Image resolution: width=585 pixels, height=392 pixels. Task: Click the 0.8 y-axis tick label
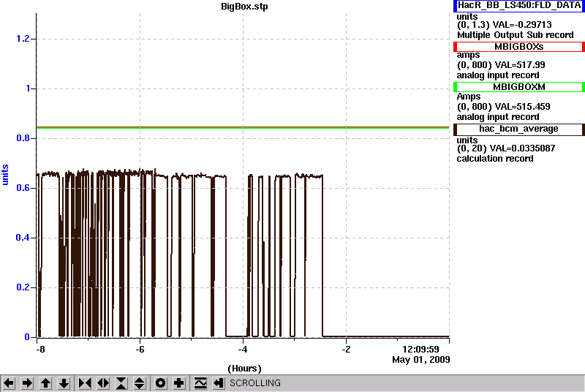point(23,138)
